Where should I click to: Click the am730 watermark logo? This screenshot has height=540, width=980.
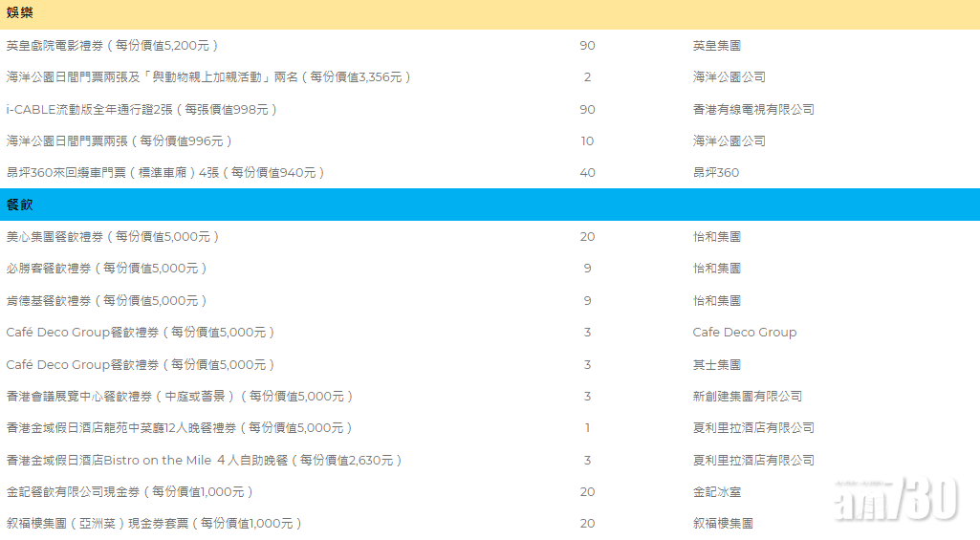[x=896, y=497]
